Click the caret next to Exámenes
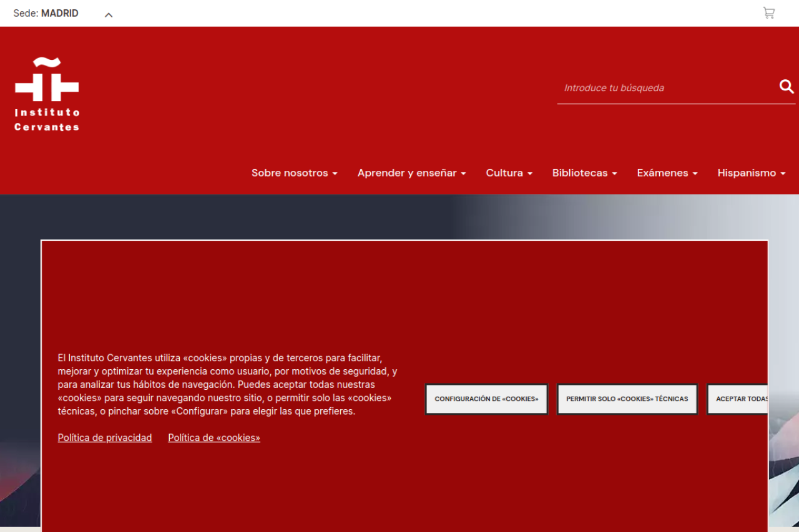This screenshot has height=532, width=799. [x=695, y=173]
